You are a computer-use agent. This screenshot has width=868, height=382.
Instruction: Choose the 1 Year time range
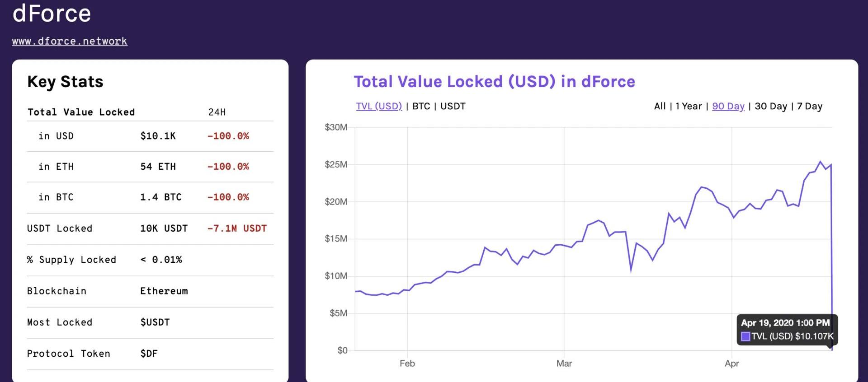pyautogui.click(x=689, y=106)
